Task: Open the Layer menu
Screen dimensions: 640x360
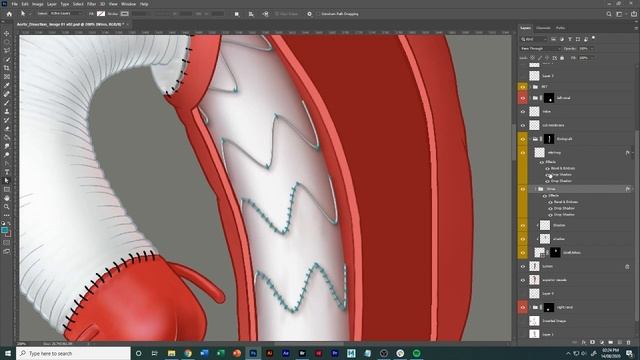Action: (52, 4)
